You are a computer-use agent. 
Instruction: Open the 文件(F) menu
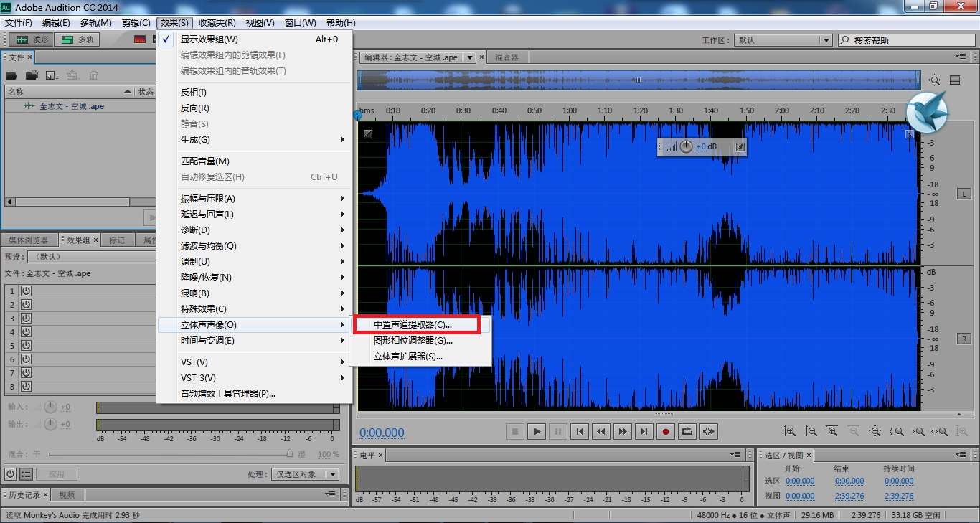pos(19,22)
